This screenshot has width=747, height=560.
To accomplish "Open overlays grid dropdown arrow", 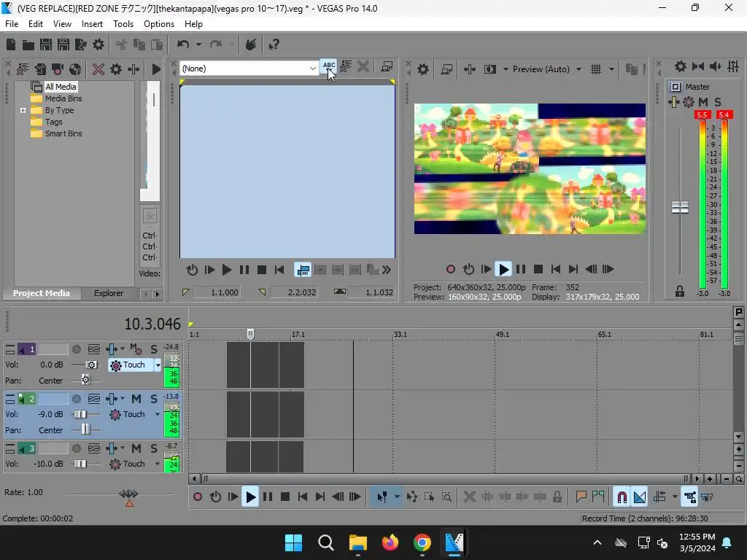I will [612, 69].
